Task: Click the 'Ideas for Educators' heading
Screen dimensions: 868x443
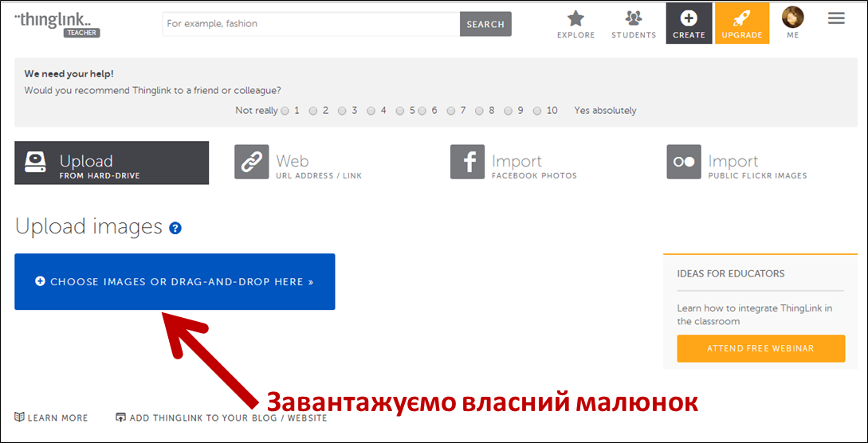Action: pos(731,274)
